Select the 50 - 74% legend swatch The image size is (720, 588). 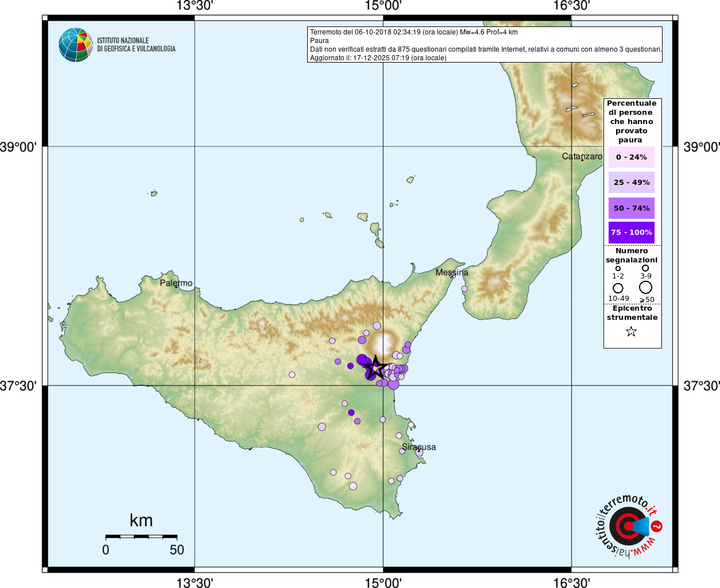632,208
